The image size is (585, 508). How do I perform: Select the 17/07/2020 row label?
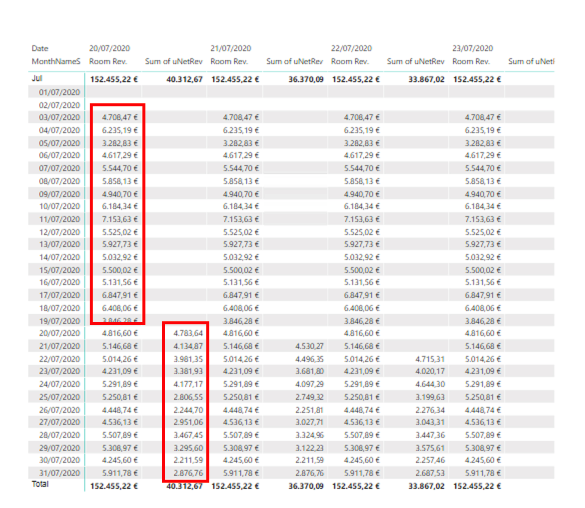click(59, 295)
